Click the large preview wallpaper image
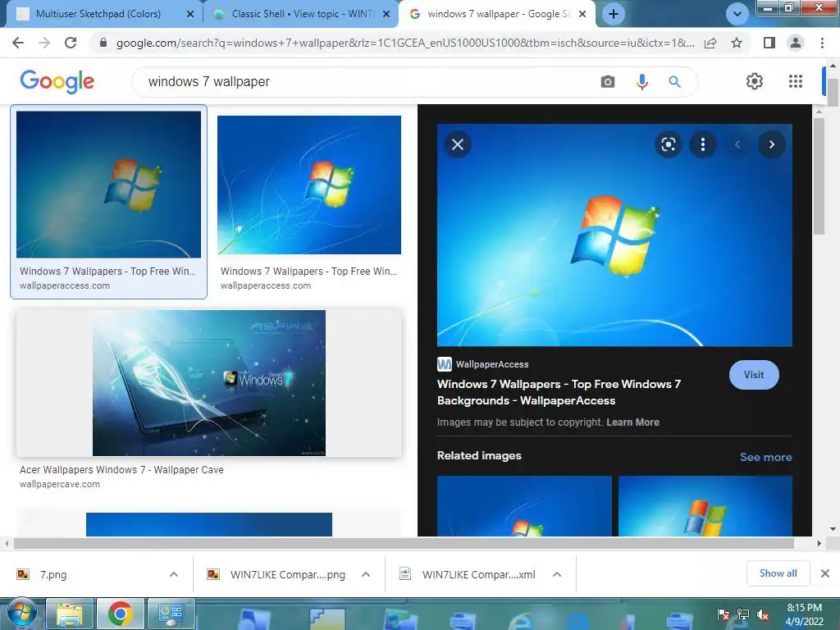The width and height of the screenshot is (840, 630). pyautogui.click(x=614, y=235)
